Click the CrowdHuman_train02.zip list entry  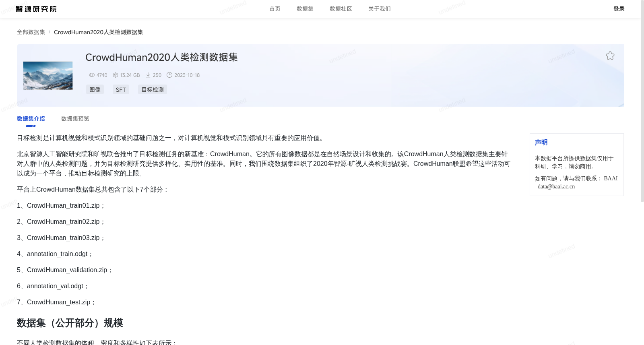(61, 222)
